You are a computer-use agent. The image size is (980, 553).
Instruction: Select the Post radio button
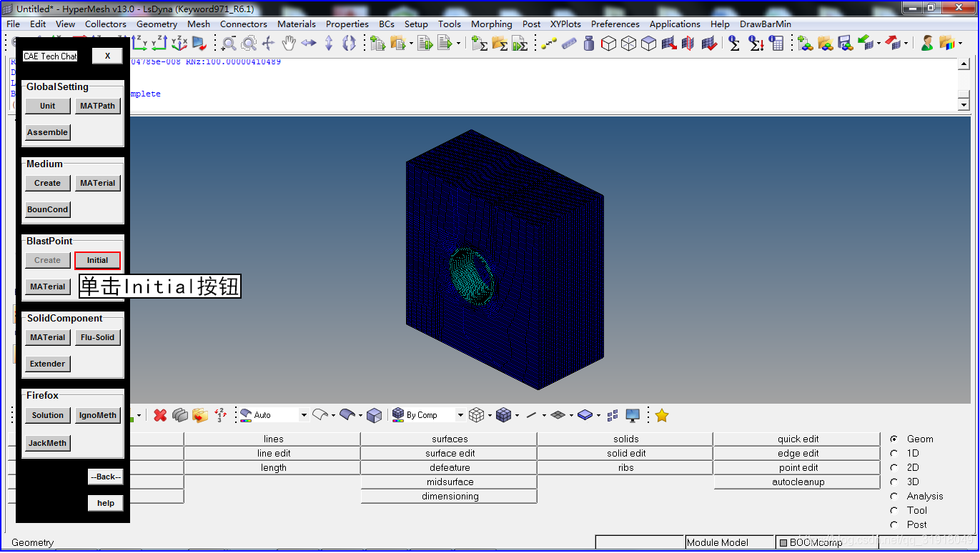[894, 525]
